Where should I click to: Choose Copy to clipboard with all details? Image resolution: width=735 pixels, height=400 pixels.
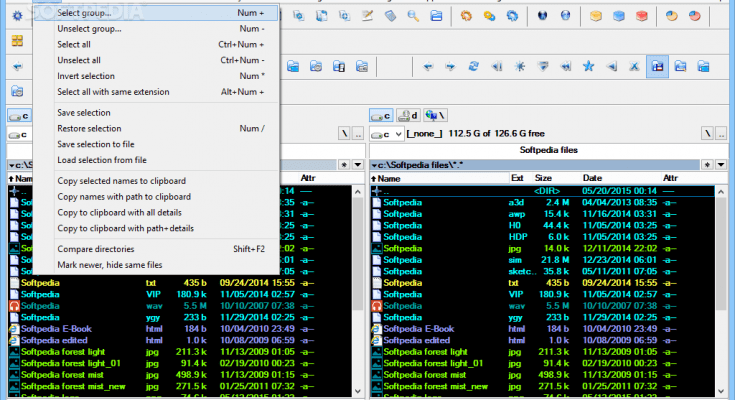(x=157, y=212)
